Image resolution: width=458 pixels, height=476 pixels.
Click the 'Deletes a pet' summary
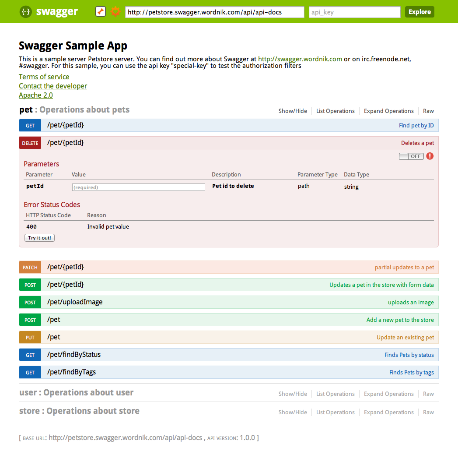pos(417,143)
